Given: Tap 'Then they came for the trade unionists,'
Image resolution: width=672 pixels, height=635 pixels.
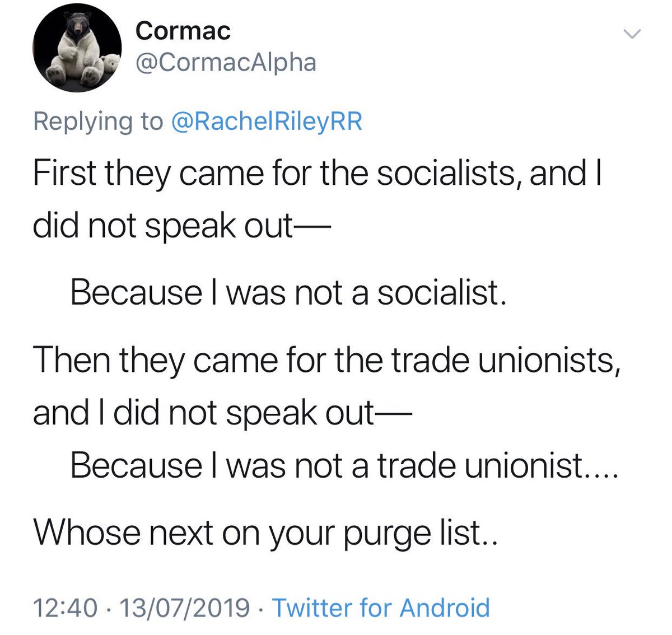Looking at the screenshot, I should [328, 359].
